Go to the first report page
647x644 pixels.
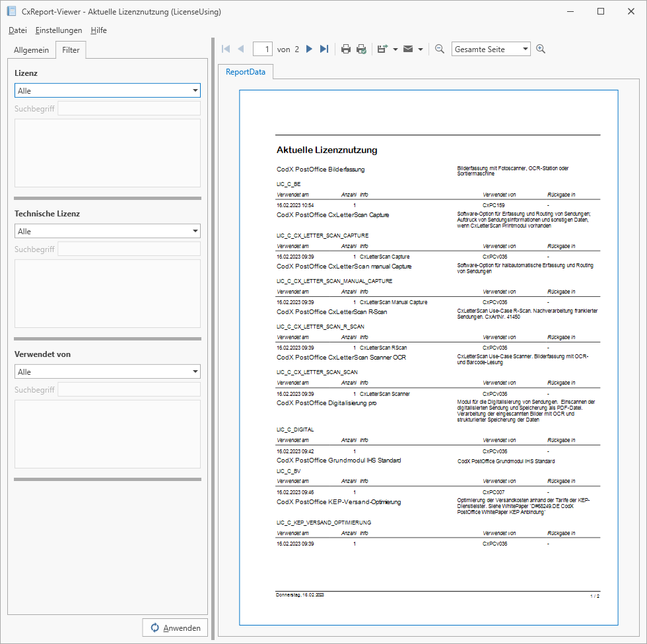click(226, 49)
